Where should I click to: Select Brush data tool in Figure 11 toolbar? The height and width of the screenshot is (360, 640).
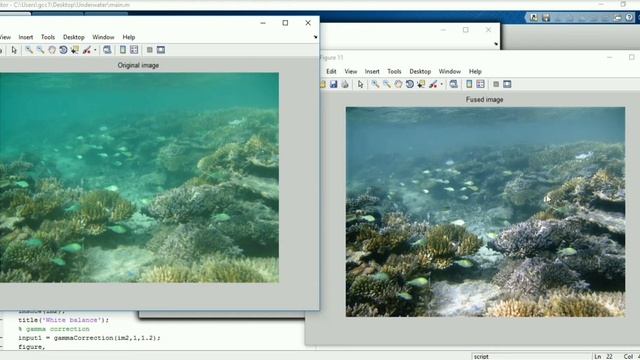[x=433, y=84]
